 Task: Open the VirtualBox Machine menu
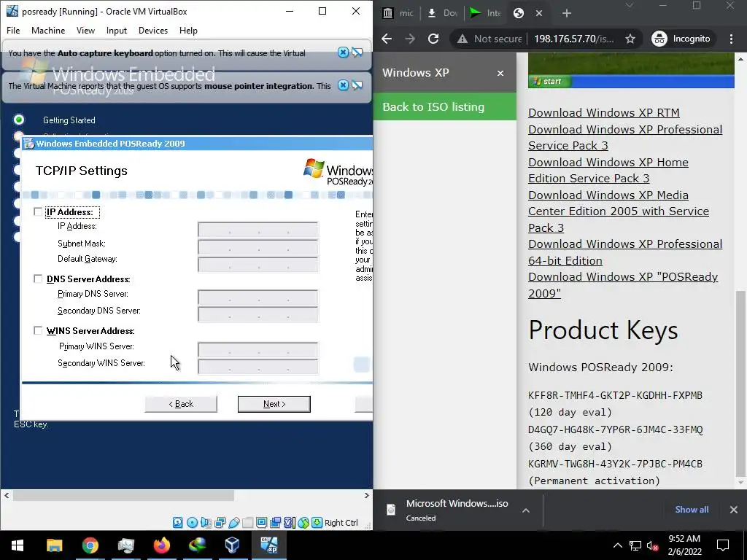click(48, 31)
